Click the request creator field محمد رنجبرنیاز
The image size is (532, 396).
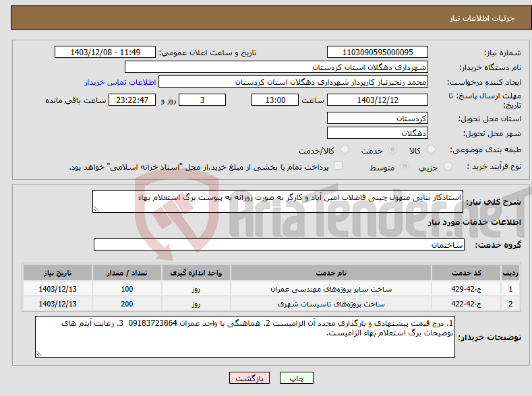(x=293, y=81)
